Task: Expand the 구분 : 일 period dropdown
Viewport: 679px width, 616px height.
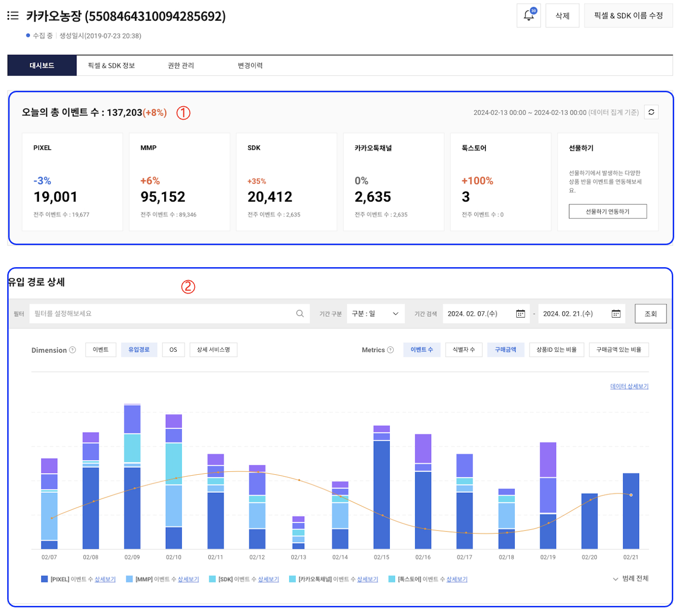Action: [375, 314]
